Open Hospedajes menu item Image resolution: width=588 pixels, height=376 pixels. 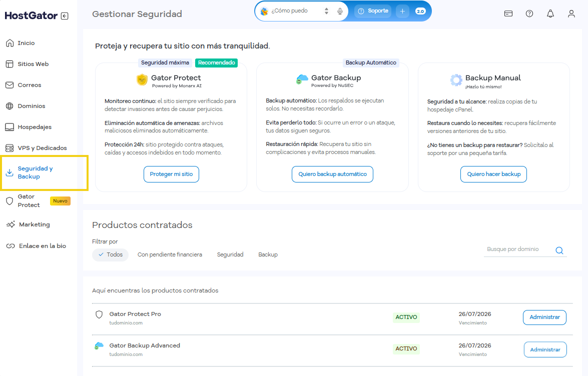(35, 127)
